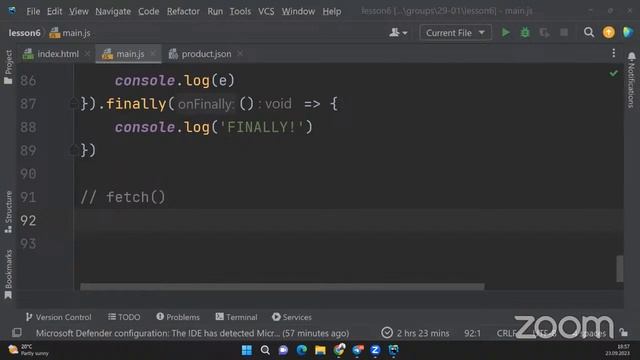Open the View menu
Viewport: 640px width, 360px height.
(x=78, y=11)
